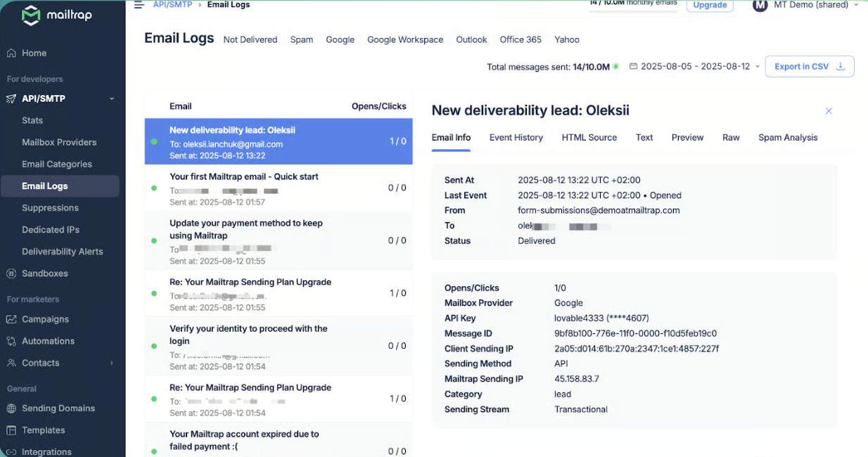Switch to the Event History tab
This screenshot has width=868, height=457.
point(516,138)
